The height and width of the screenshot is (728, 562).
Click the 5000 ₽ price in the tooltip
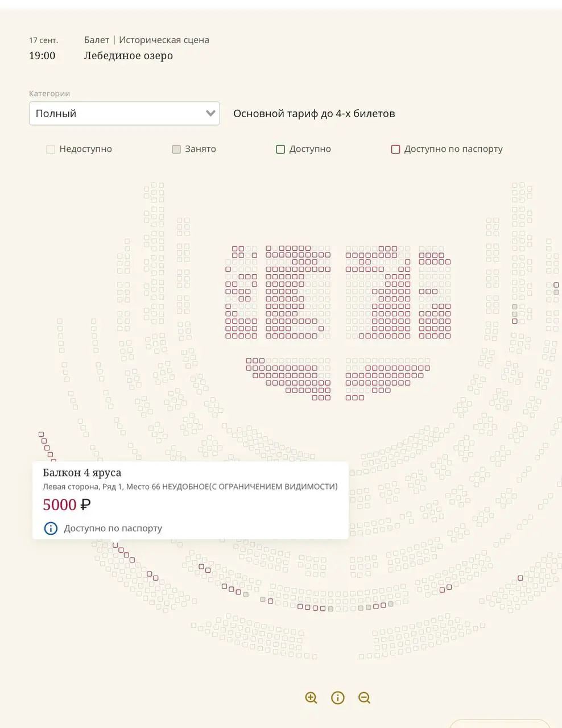[x=67, y=504]
